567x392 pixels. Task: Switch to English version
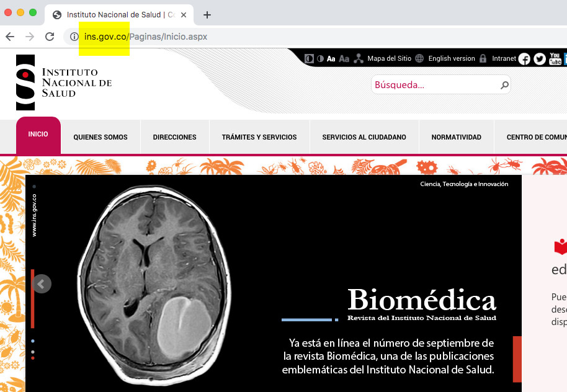tap(452, 58)
